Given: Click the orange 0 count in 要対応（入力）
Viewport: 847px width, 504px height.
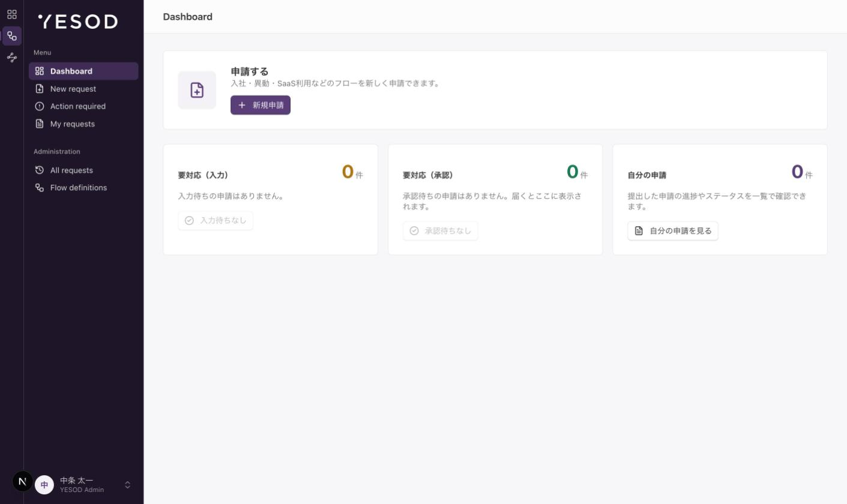Looking at the screenshot, I should tap(348, 172).
